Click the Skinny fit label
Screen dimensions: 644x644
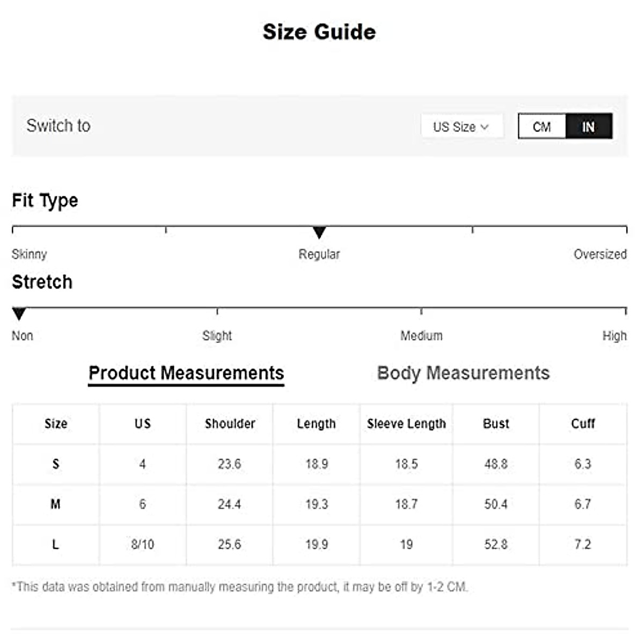[30, 254]
